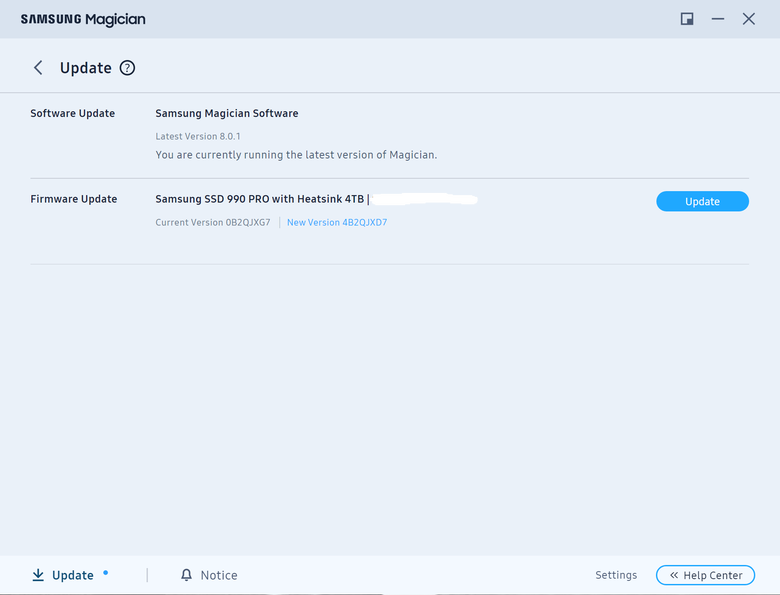Click the Samsung Magician logo
The width and height of the screenshot is (780, 595).
click(x=83, y=19)
